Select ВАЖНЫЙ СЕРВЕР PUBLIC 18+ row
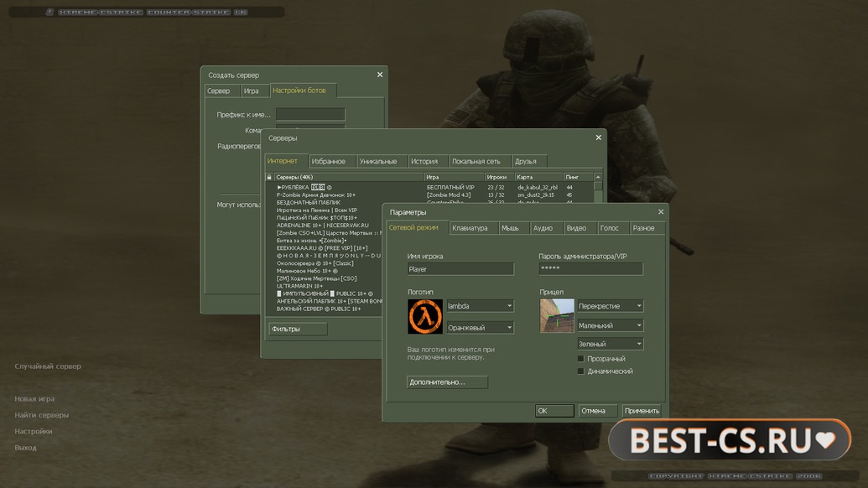The height and width of the screenshot is (488, 868). [x=325, y=309]
